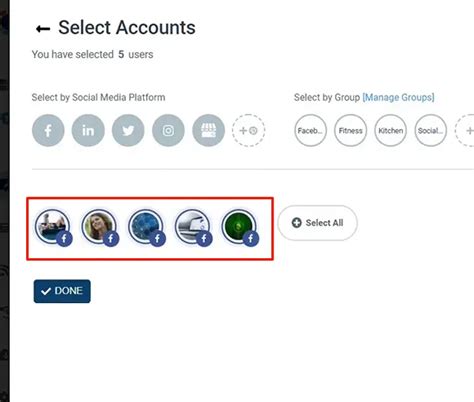Open the Manage Groups link
The height and width of the screenshot is (402, 474).
point(398,97)
